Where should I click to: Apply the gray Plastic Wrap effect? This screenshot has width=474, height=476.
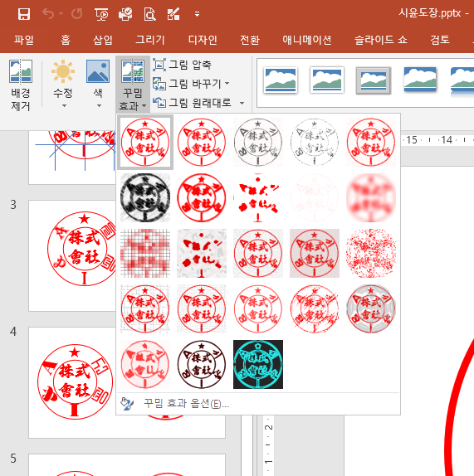[371, 308]
